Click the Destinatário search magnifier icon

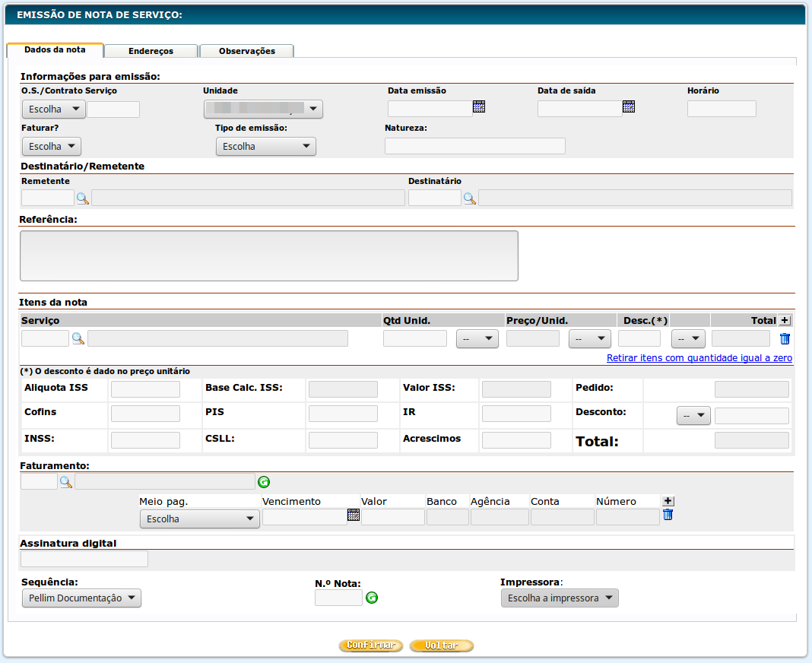click(x=470, y=198)
